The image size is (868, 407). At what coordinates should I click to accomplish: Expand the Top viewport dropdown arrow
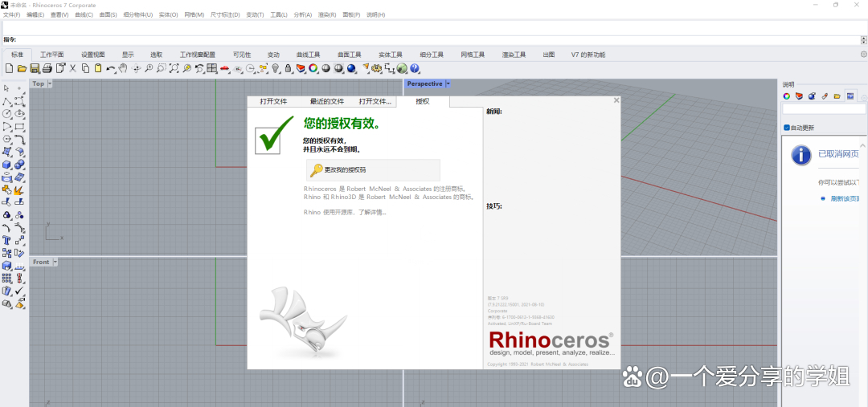coord(49,83)
